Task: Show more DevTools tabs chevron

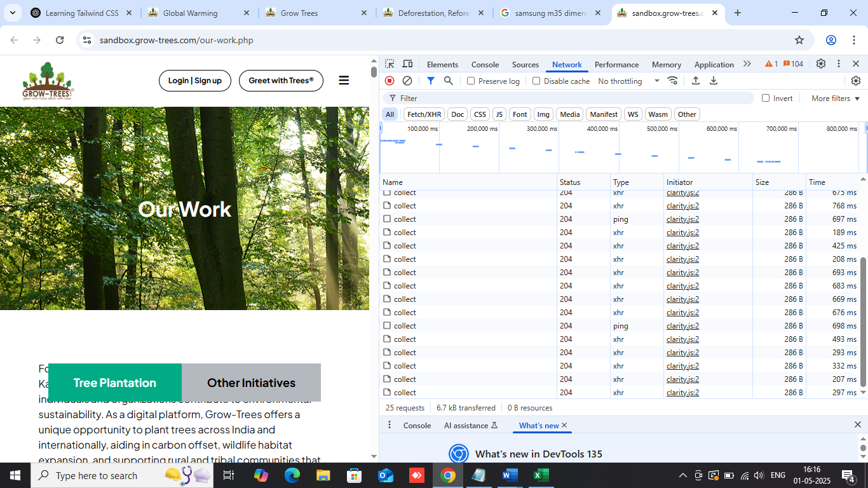Action: coord(747,64)
